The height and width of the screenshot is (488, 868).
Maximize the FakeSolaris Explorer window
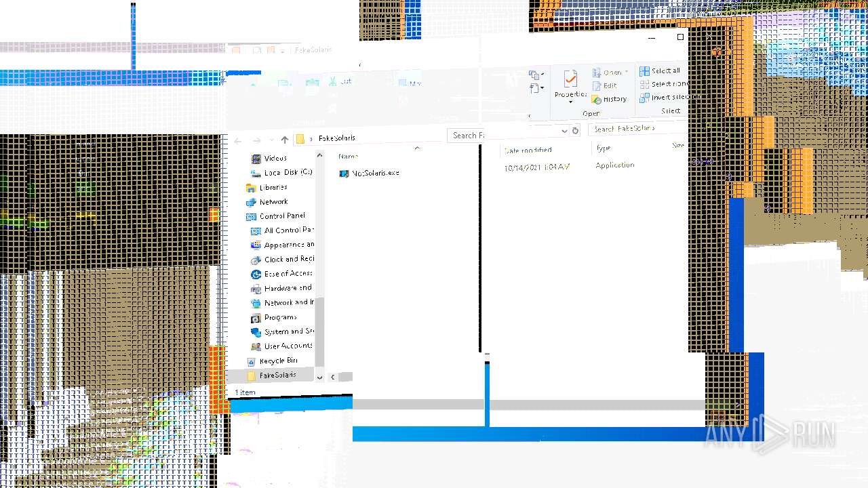pos(680,37)
